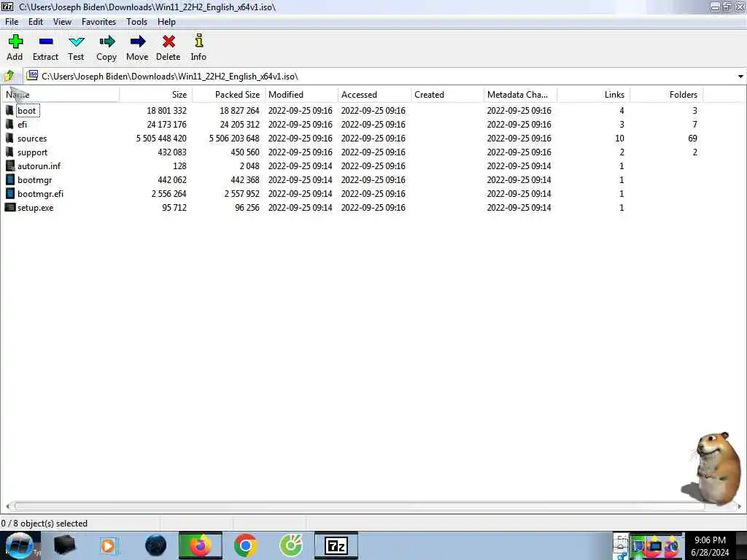Go up one folder level icon
This screenshot has width=747, height=560.
(9, 76)
